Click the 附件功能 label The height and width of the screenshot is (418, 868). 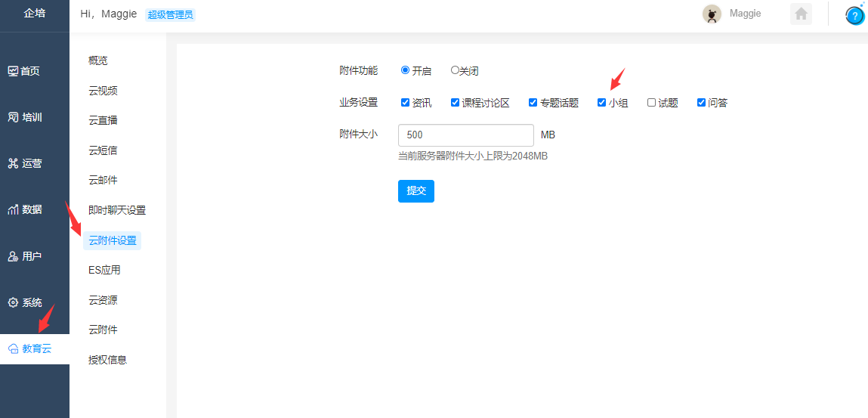click(x=359, y=70)
